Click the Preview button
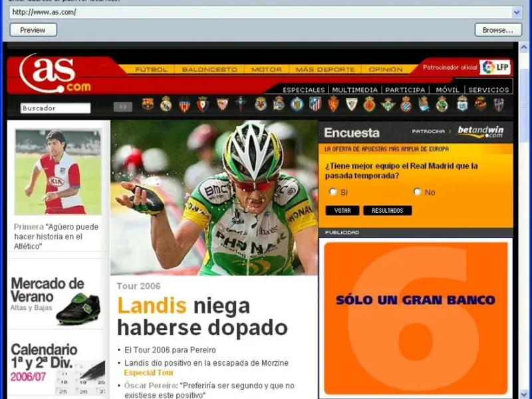This screenshot has height=399, width=532. point(33,30)
